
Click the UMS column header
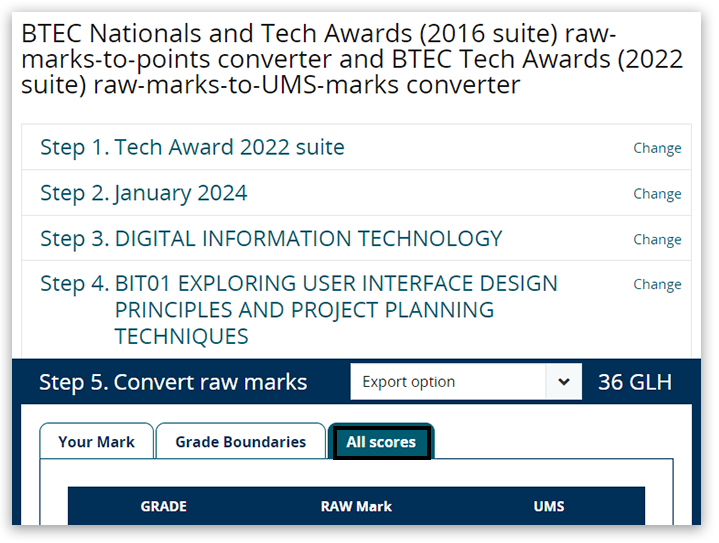[x=549, y=507]
